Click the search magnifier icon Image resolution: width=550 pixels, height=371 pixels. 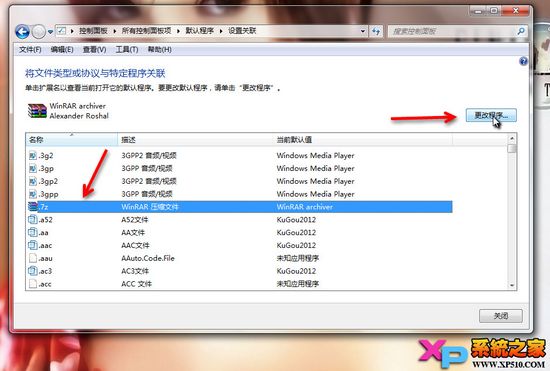point(521,31)
